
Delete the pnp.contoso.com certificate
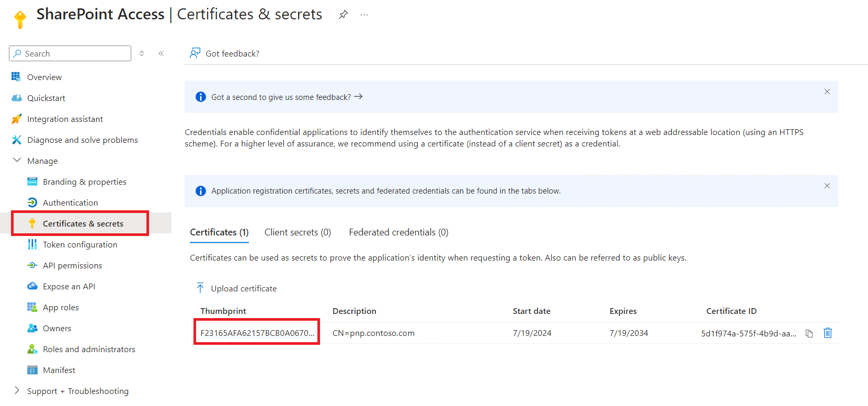(827, 333)
